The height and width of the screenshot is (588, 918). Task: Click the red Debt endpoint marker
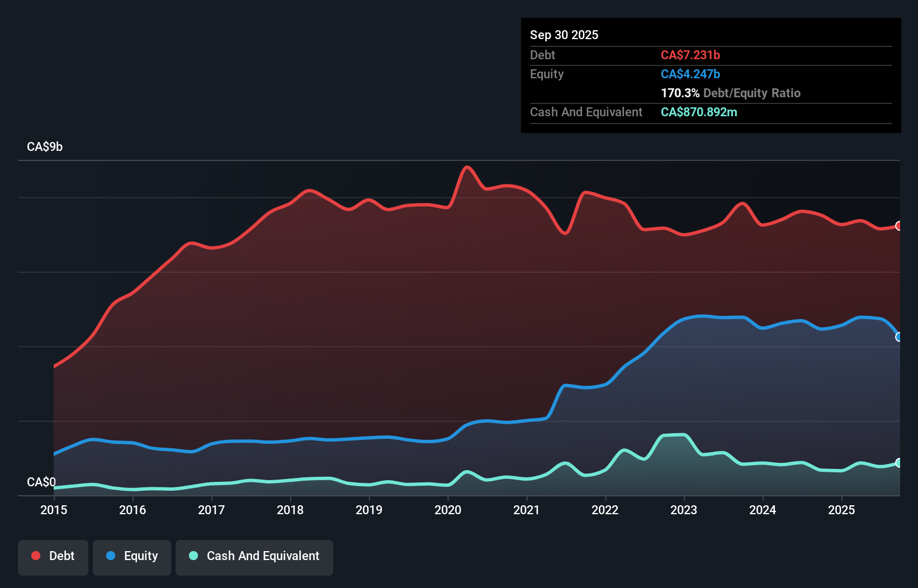899,226
